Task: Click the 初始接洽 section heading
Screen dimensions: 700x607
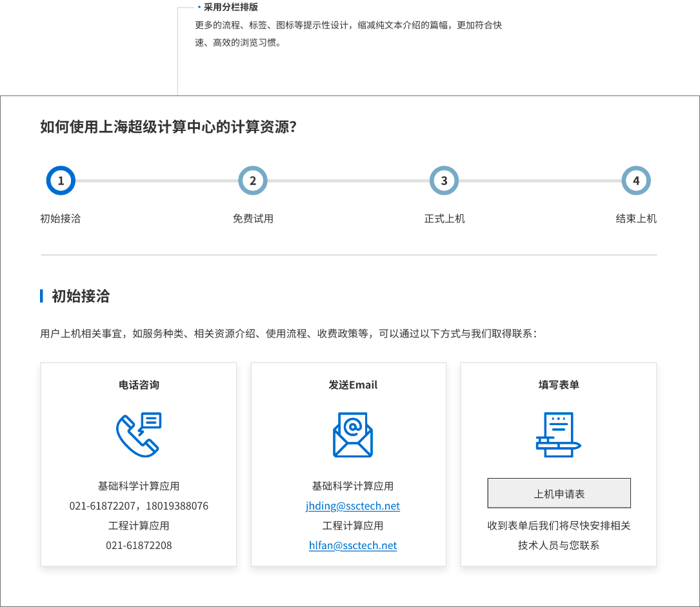Action: pos(81,296)
